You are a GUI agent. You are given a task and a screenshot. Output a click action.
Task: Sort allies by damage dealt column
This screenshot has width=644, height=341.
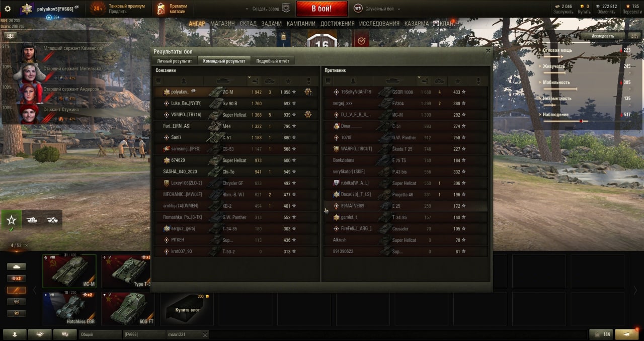tap(254, 80)
